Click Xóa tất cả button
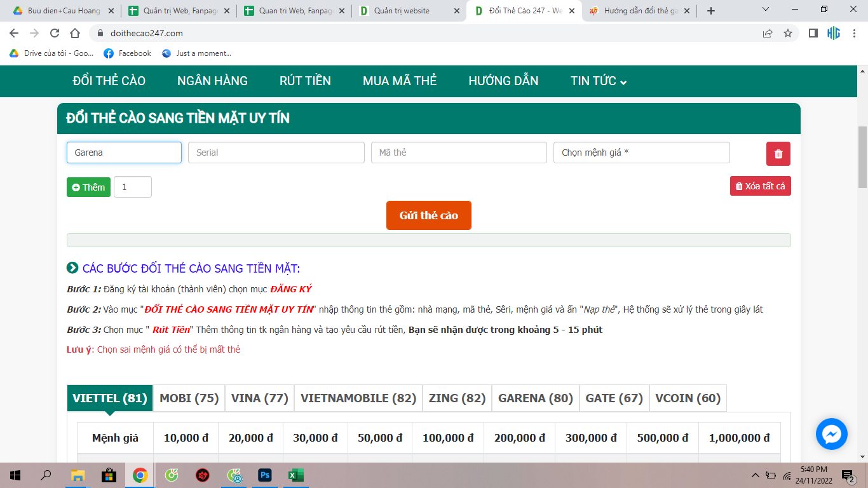868x488 pixels. (761, 186)
